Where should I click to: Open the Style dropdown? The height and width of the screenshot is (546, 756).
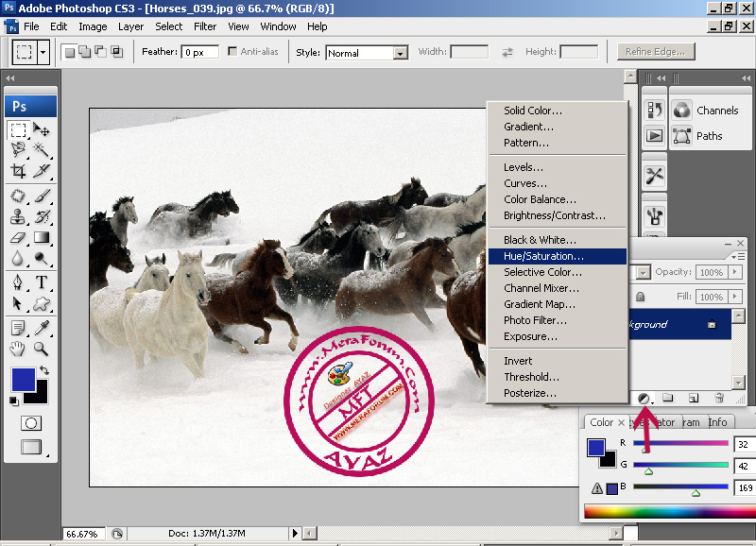[x=401, y=53]
